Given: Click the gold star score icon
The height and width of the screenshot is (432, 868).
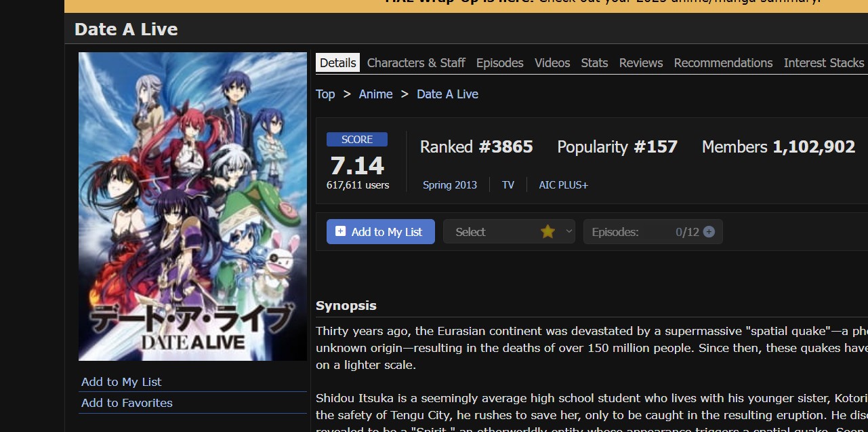Looking at the screenshot, I should [547, 232].
